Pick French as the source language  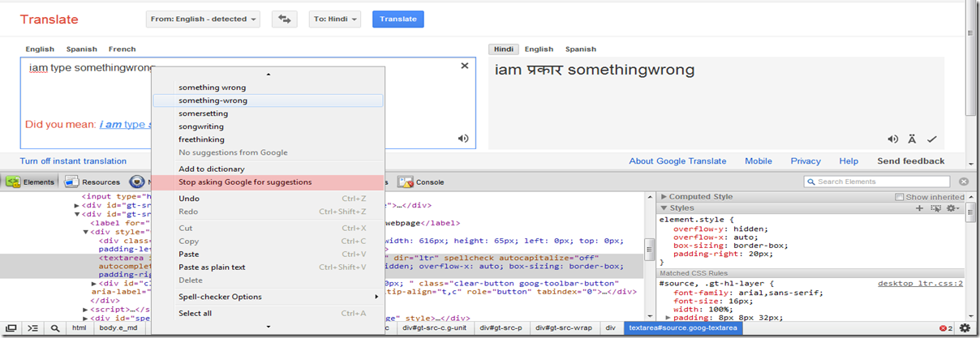pyautogui.click(x=122, y=49)
